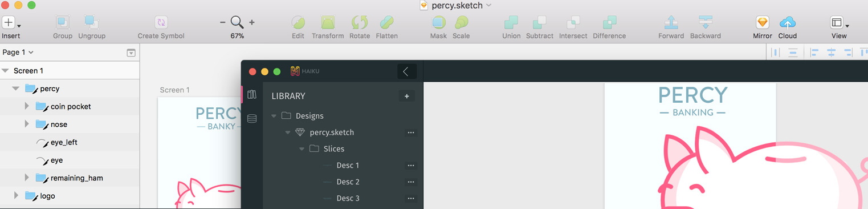868x209 pixels.
Task: Select the Edit tool icon
Action: coord(298,23)
